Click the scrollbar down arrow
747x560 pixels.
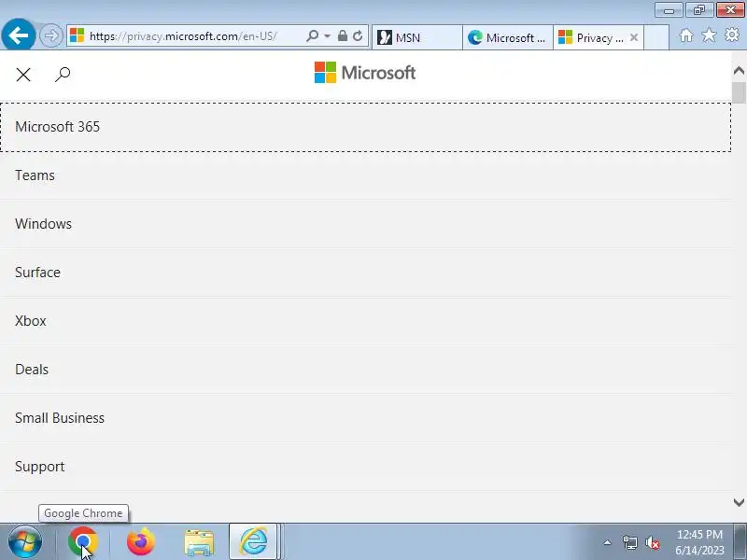(739, 502)
